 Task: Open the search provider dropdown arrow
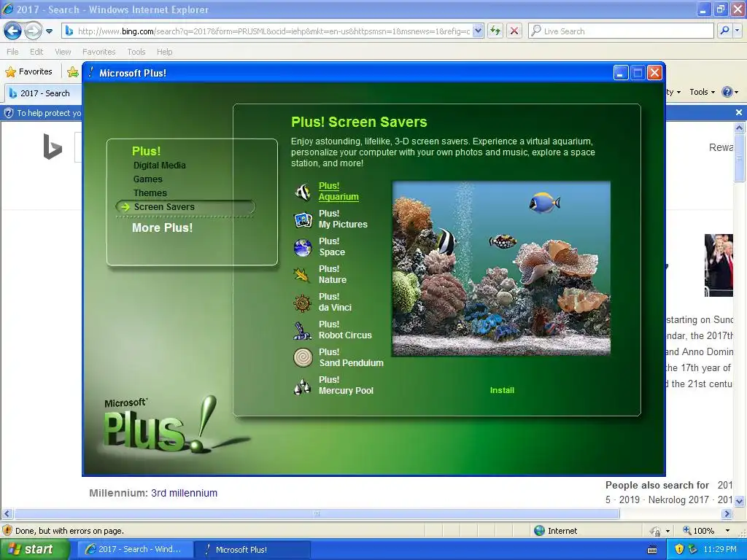coord(738,31)
